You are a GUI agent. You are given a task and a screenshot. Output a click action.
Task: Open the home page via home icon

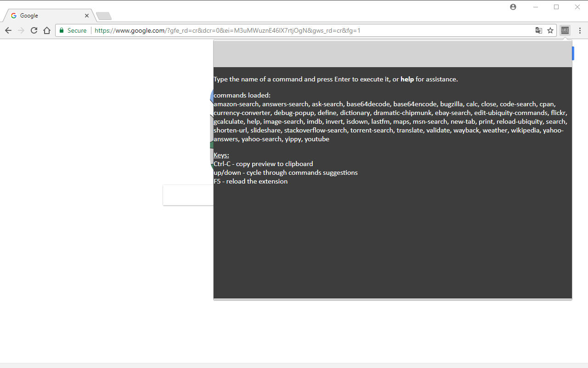[47, 30]
